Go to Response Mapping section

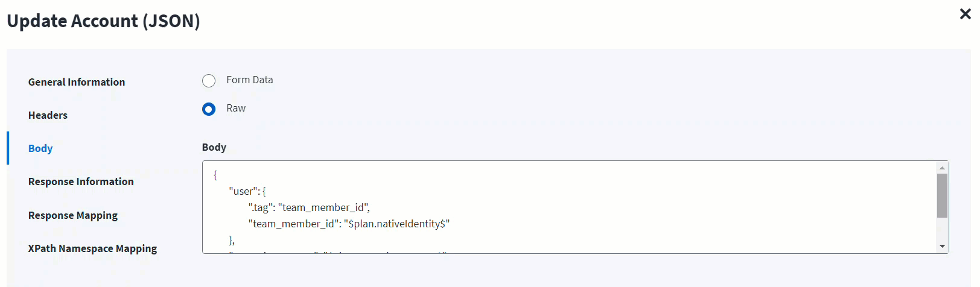point(73,215)
